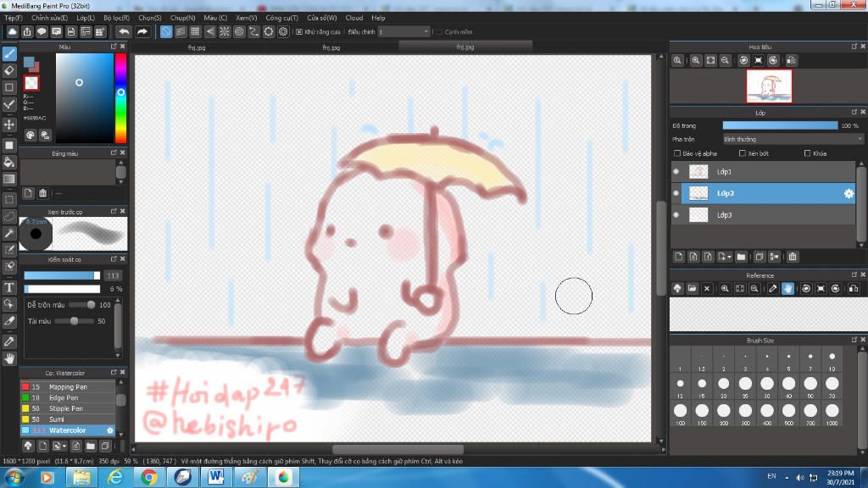Add a layer folder in Lớp panel
Image resolution: width=868 pixels, height=488 pixels.
(741, 257)
